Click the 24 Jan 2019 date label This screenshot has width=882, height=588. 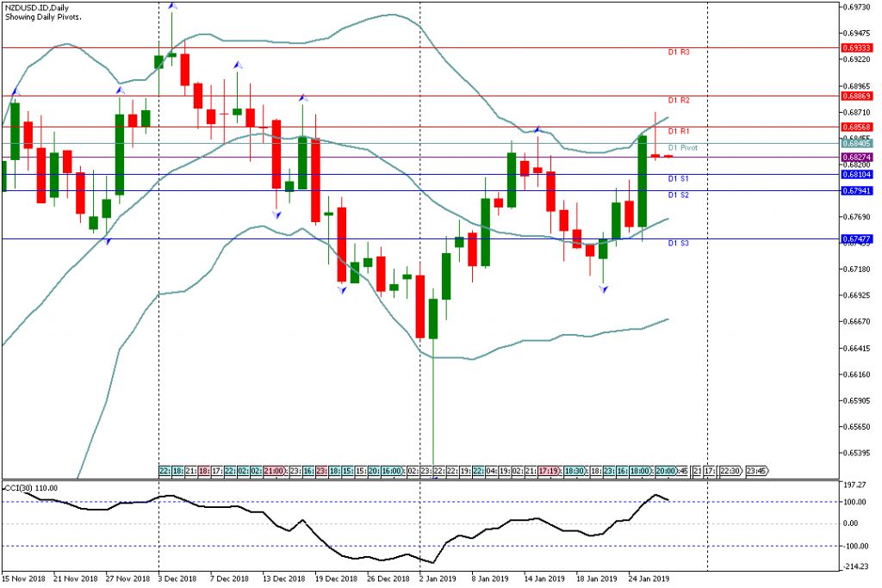click(x=649, y=579)
